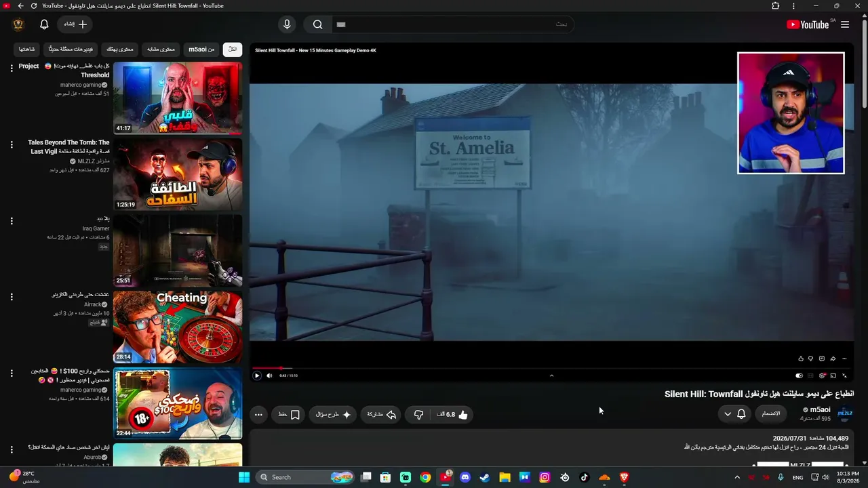
Task: Open more actions ellipsis below the video
Action: (258, 415)
